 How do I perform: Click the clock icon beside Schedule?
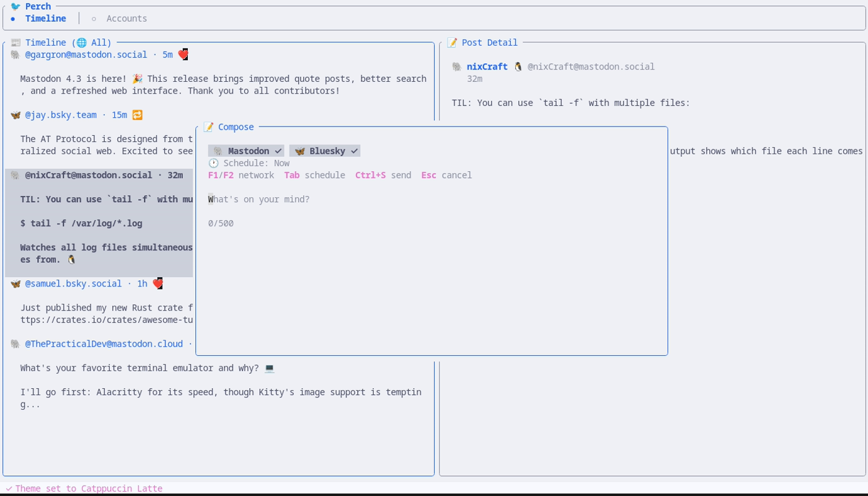213,163
